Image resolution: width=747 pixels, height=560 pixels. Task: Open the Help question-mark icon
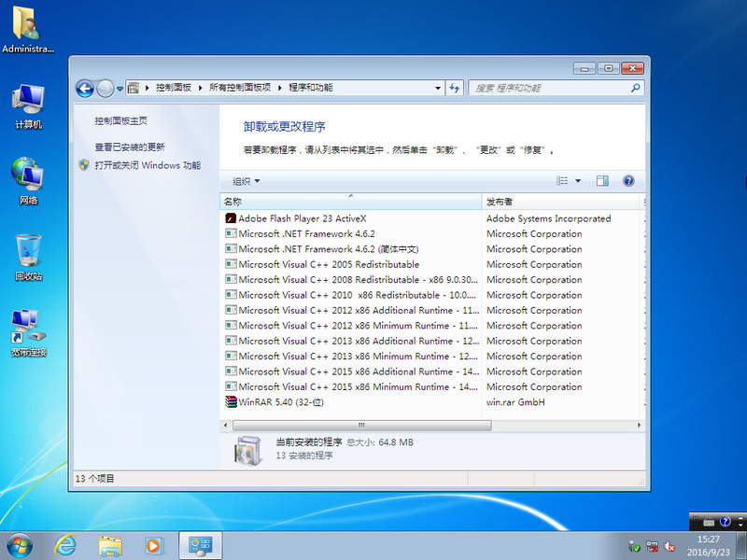pos(628,181)
